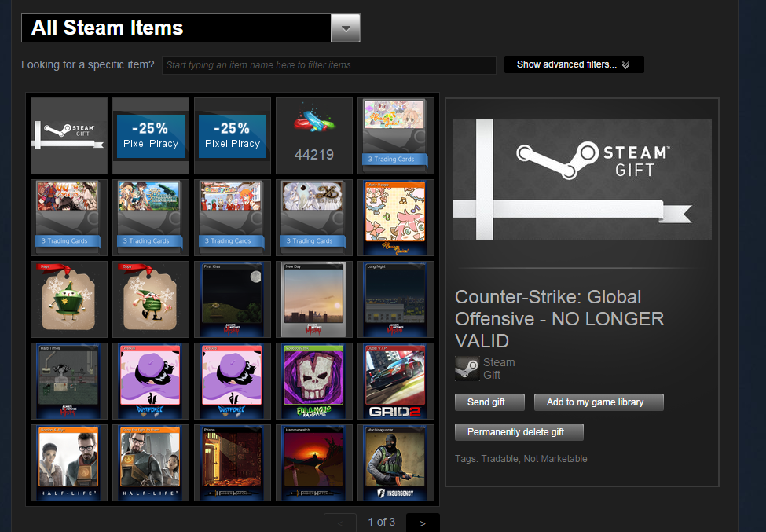The width and height of the screenshot is (766, 532).
Task: Click the Tags: Tradable, Not Marketable text
Action: pos(521,459)
